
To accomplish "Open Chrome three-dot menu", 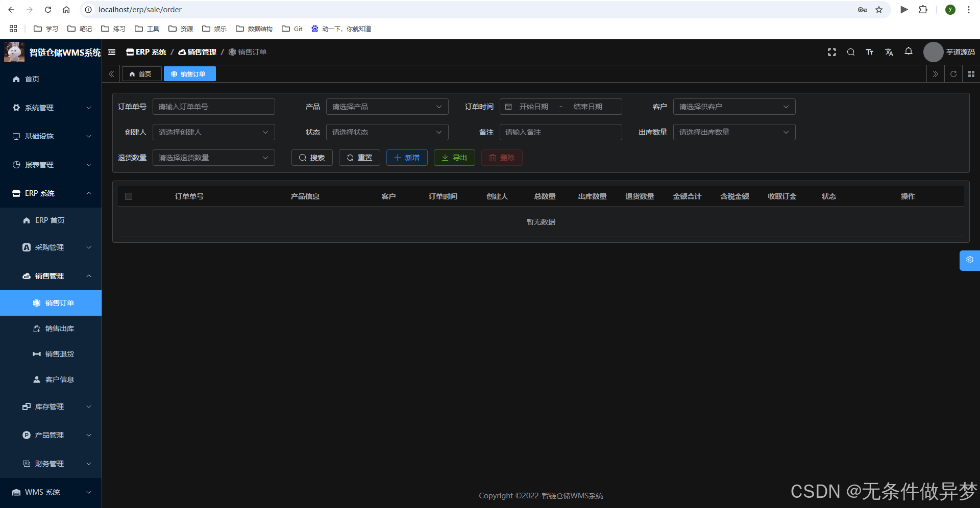I will pos(969,10).
